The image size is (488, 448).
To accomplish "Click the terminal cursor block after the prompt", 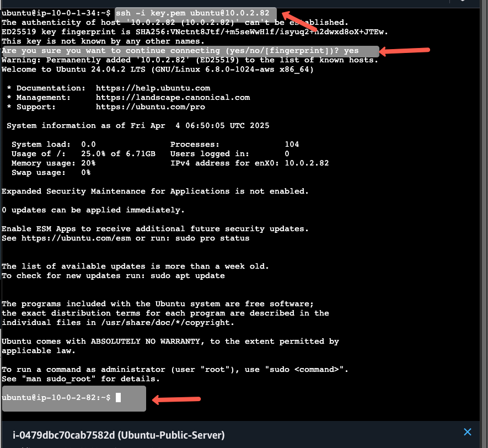I will (118, 398).
